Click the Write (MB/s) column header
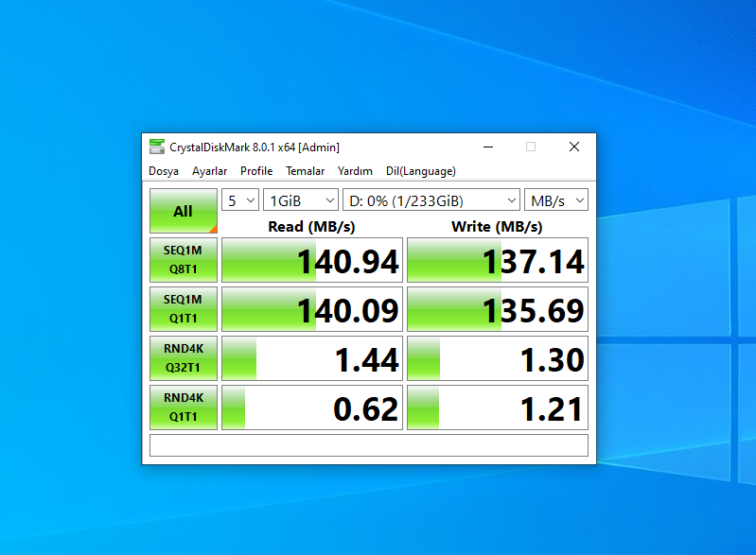The width and height of the screenshot is (756, 555). coord(497,226)
